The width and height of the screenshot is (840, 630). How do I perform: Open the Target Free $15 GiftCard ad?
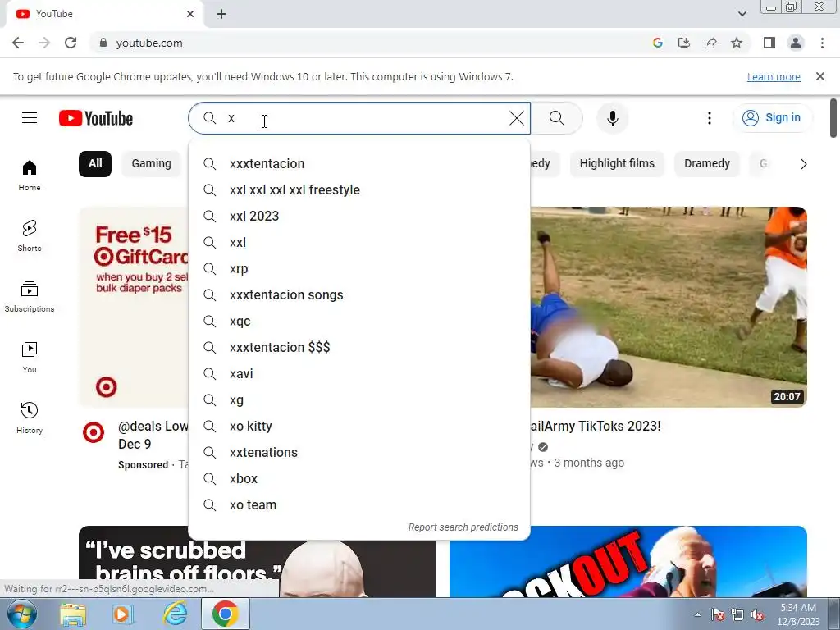[134, 307]
